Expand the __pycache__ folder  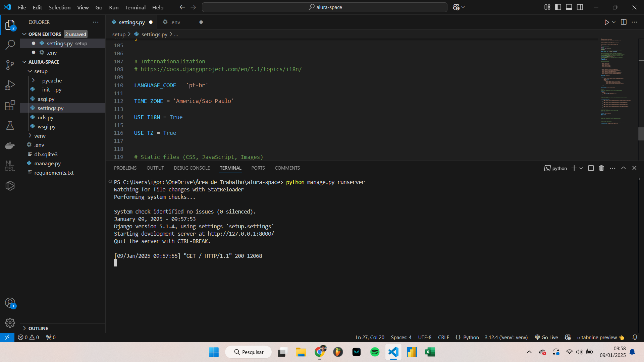[33, 80]
